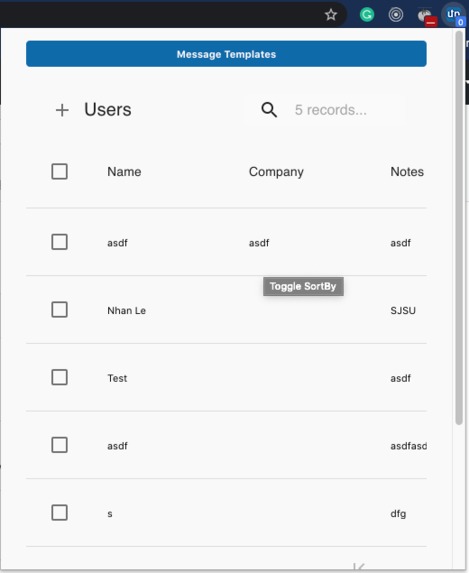Click the asdfasd notes cell
Viewport: 469px width, 573px height.
(408, 446)
